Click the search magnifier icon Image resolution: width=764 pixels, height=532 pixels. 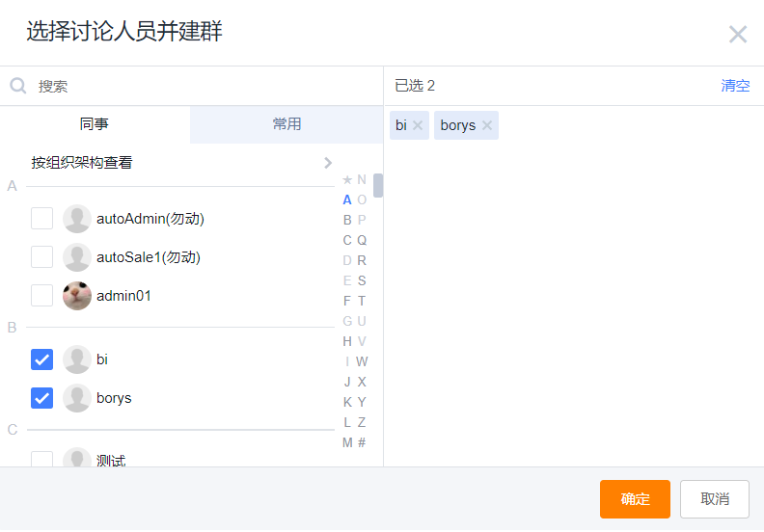18,86
